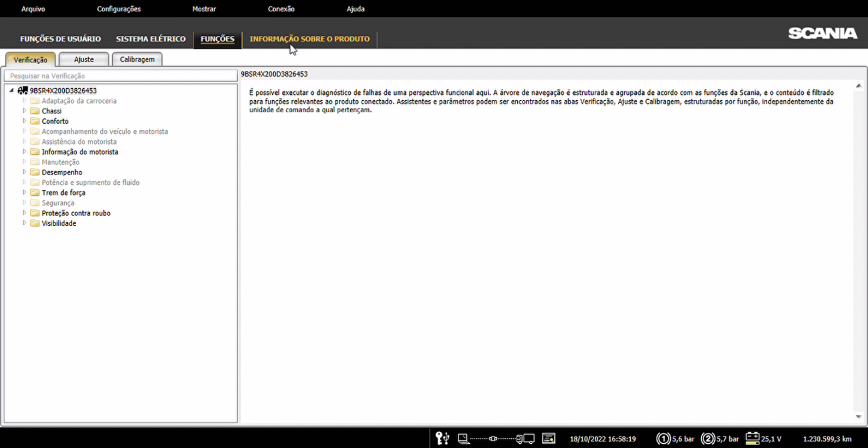Click the certificate icon in status bar
868x448 pixels.
[548, 438]
